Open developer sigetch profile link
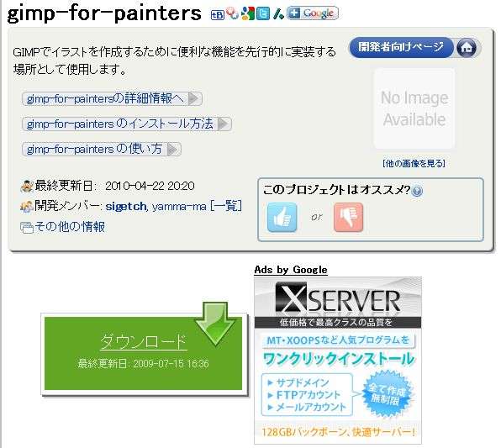This screenshot has width=501, height=448. 126,207
